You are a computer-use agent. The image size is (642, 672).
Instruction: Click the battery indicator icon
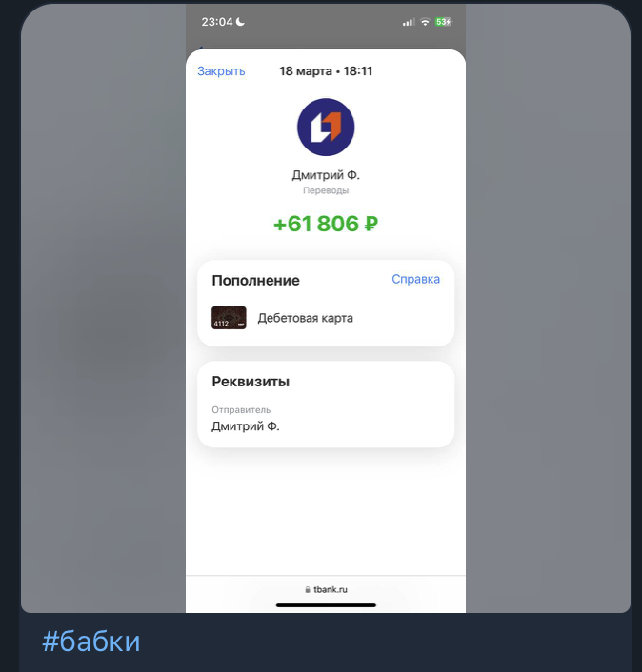(443, 22)
